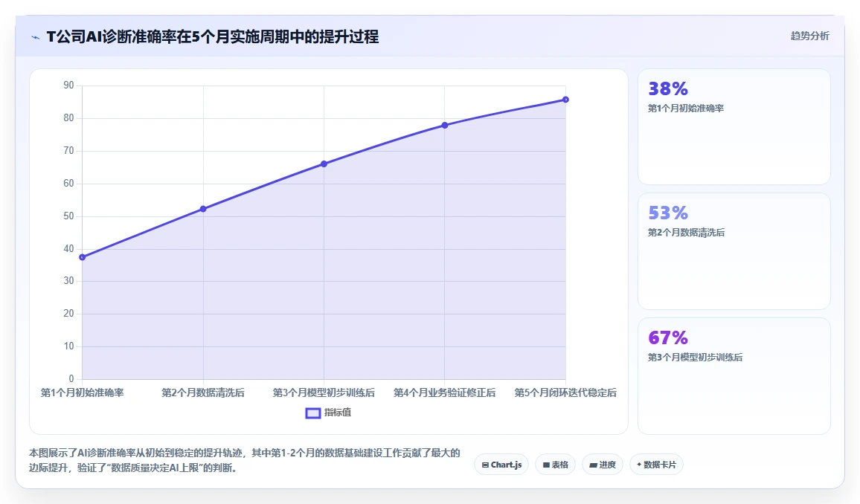Click the trend icon beside the chart title
The height and width of the screenshot is (504, 860).
click(36, 37)
